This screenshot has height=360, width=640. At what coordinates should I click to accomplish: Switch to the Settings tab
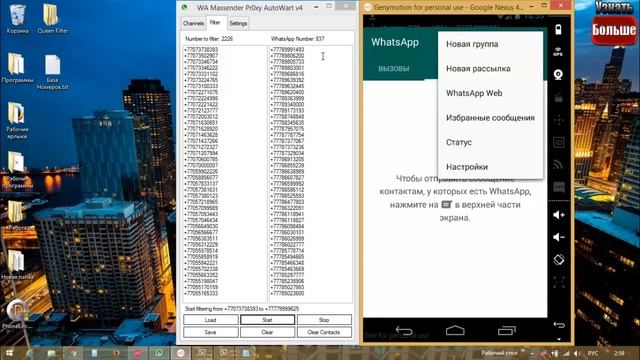238,23
